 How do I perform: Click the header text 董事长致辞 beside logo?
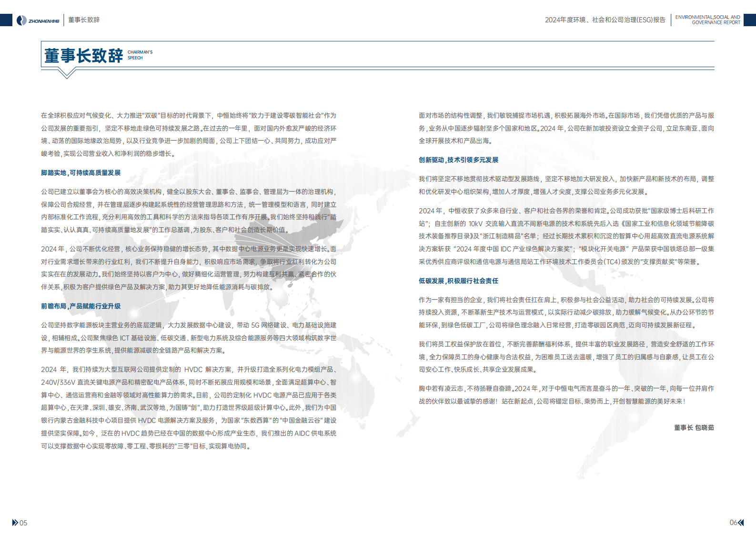84,20
